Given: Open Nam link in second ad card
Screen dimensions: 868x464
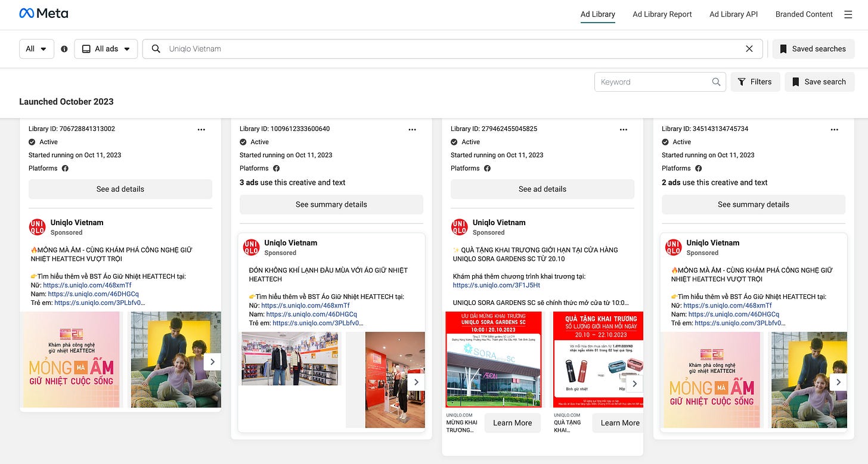Looking at the screenshot, I should (x=311, y=314).
